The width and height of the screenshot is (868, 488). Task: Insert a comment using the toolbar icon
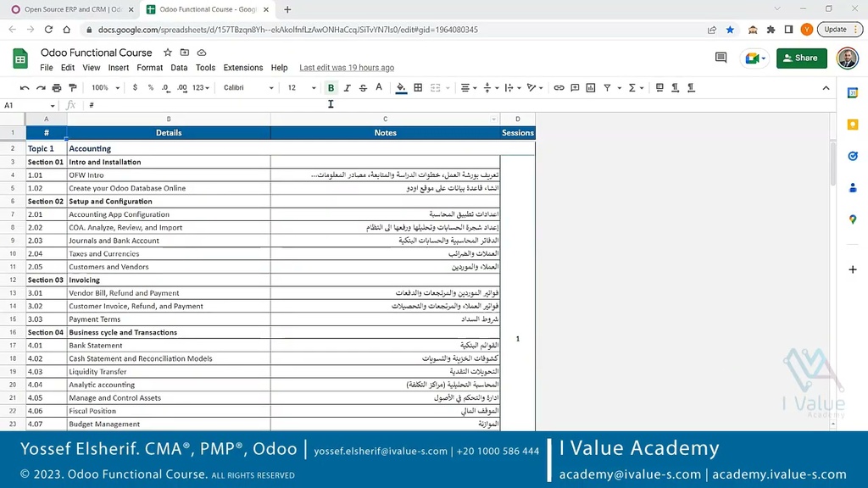(x=574, y=87)
